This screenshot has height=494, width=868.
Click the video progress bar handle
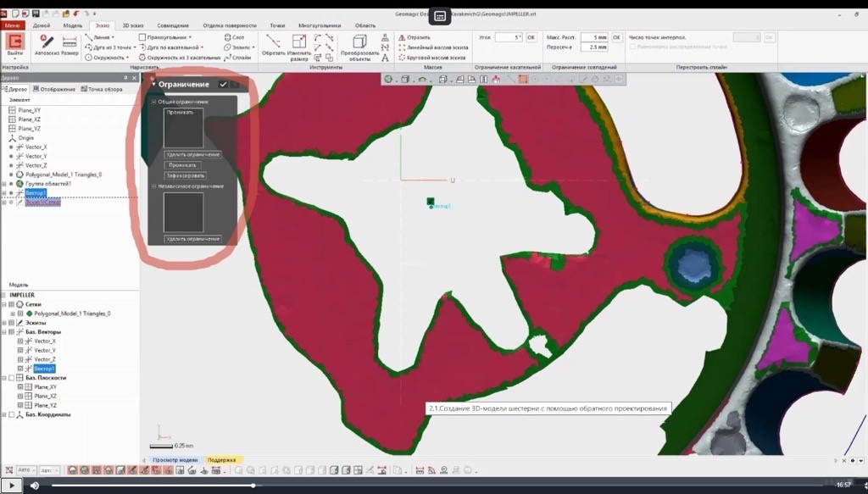click(253, 486)
